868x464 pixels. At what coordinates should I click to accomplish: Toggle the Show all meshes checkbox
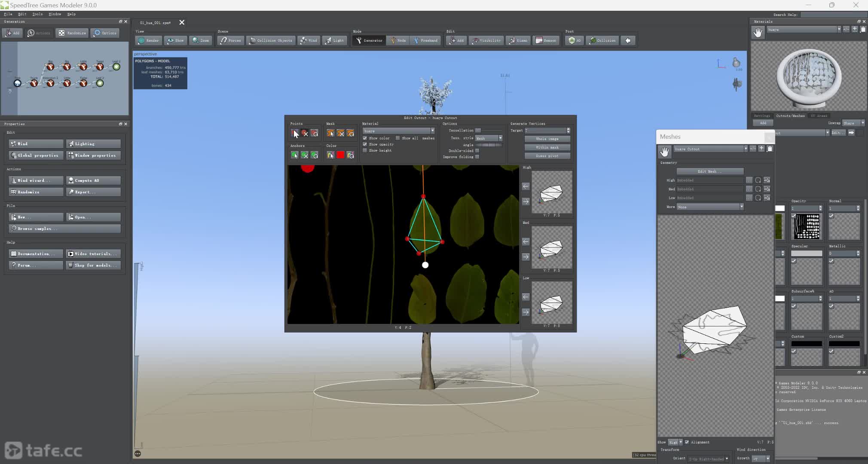click(397, 138)
